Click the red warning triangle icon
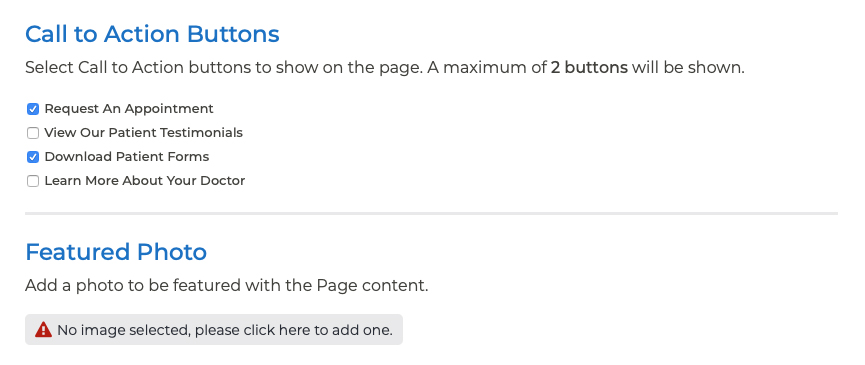 click(x=43, y=330)
